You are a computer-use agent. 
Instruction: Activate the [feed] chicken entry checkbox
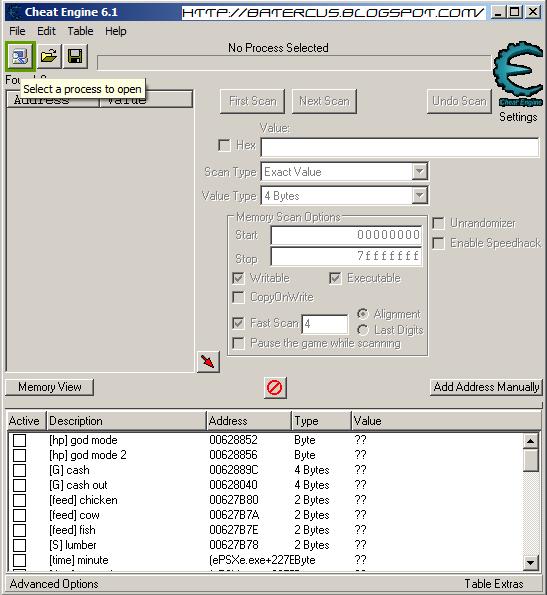(19, 500)
